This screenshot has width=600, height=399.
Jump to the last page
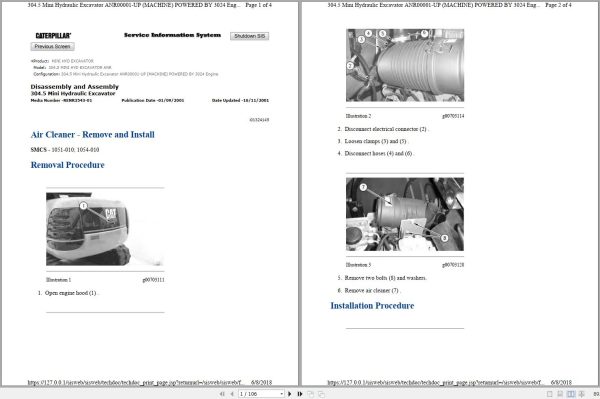point(300,394)
